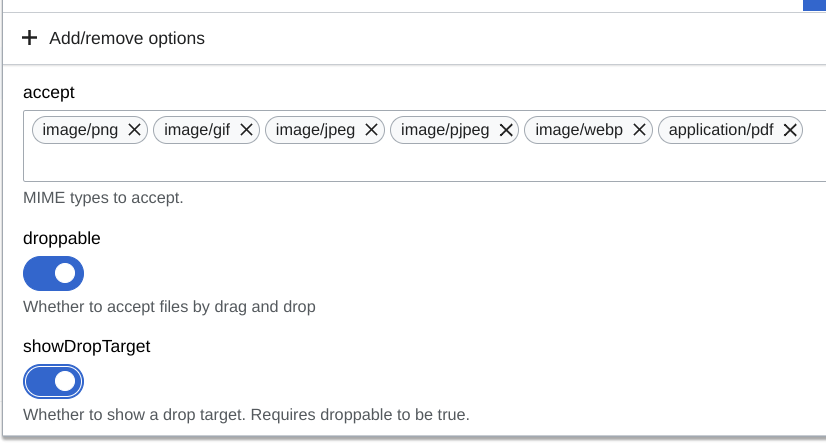Select the application/pdf tag label
826x444 pixels.
coord(721,130)
